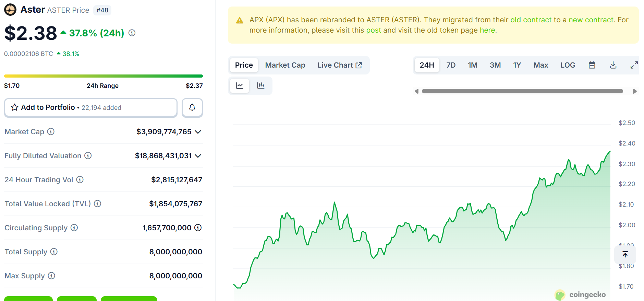Select the 1M time range
644x301 pixels.
[x=473, y=65]
